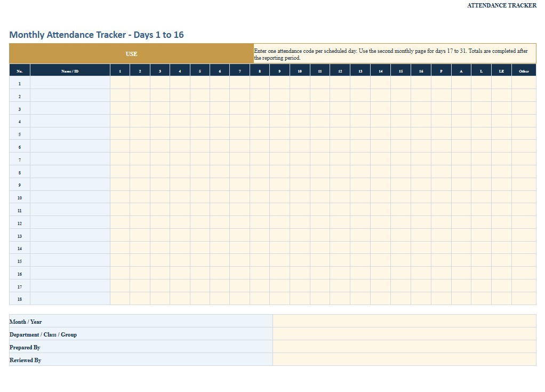The image size is (545, 392).
Task: Click the gold USE label cell
Action: point(131,53)
